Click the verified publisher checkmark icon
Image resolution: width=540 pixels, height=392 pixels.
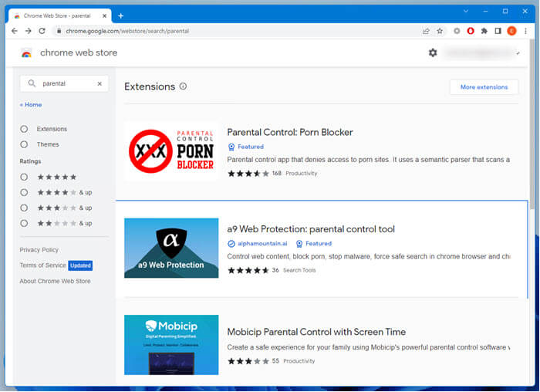tap(231, 244)
